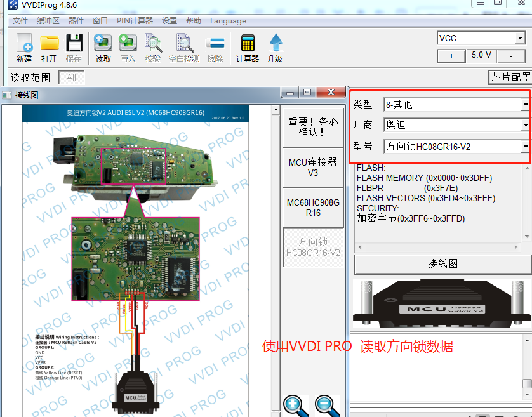Click the VVDIProg app icon in title bar

(x=13, y=4)
